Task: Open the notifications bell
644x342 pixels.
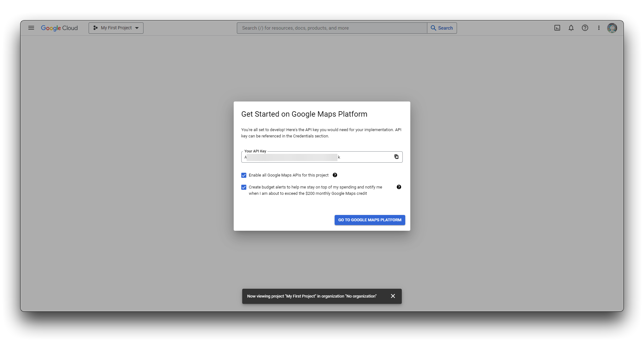Action: 571,28
